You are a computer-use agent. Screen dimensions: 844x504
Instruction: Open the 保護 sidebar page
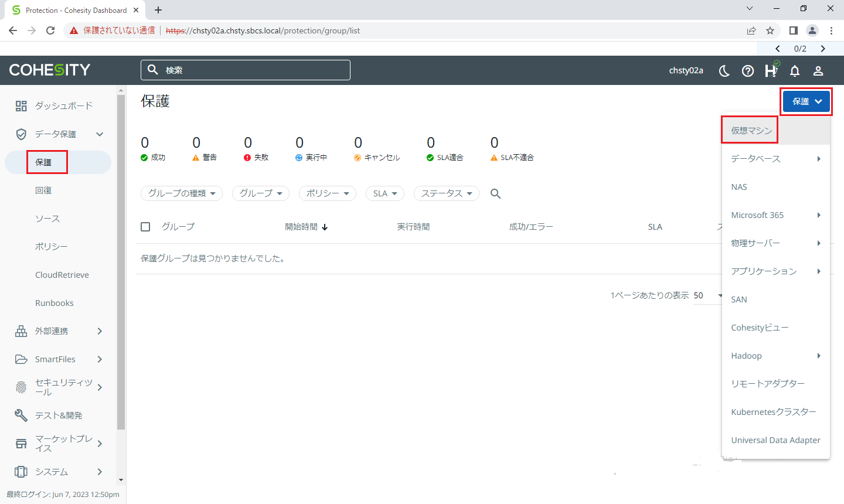click(x=58, y=162)
